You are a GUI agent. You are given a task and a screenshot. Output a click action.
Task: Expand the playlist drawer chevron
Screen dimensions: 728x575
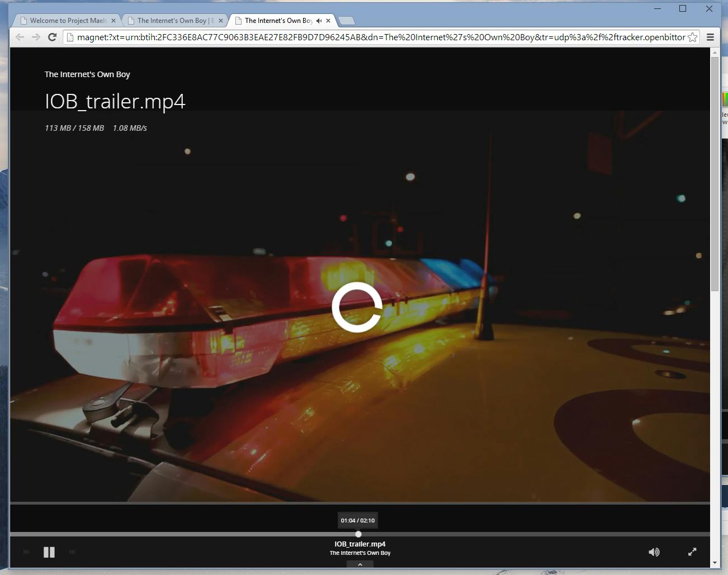pyautogui.click(x=360, y=564)
